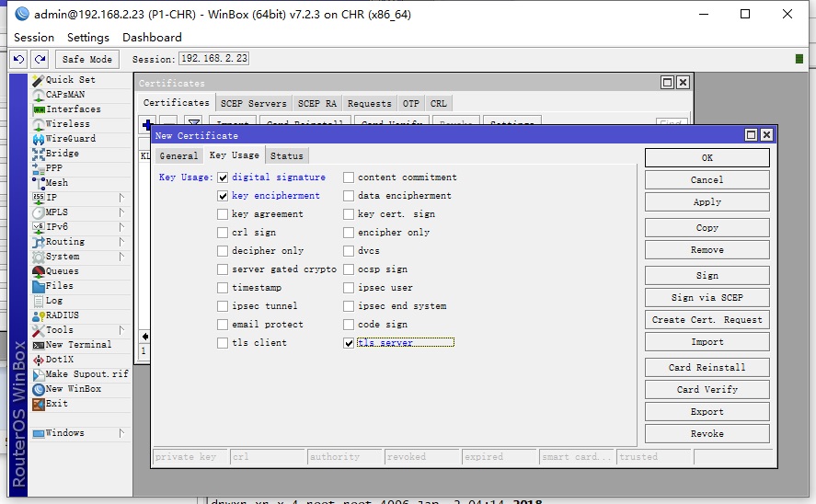Launch New Terminal from sidebar
Viewport: 816px width, 504px height.
78,345
